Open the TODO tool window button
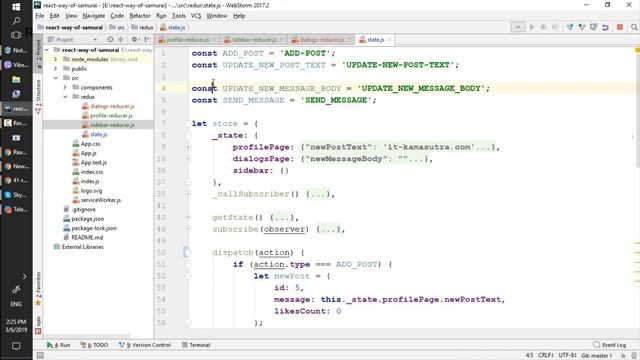The image size is (640, 360). (x=94, y=345)
